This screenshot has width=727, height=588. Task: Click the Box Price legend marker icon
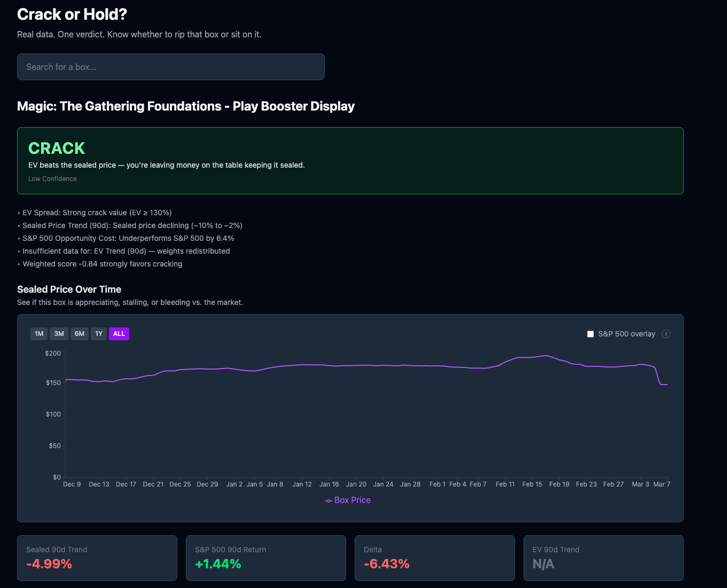click(x=328, y=500)
